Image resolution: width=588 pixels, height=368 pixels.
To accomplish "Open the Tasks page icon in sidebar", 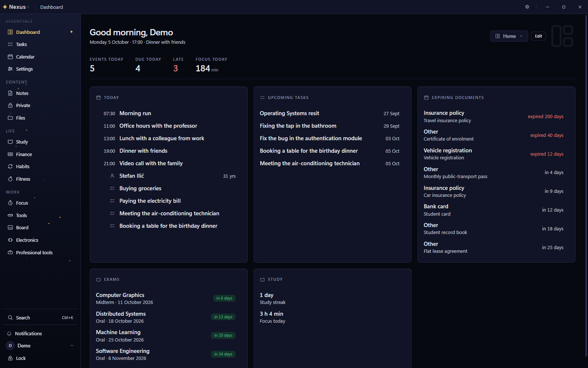I will [10, 44].
